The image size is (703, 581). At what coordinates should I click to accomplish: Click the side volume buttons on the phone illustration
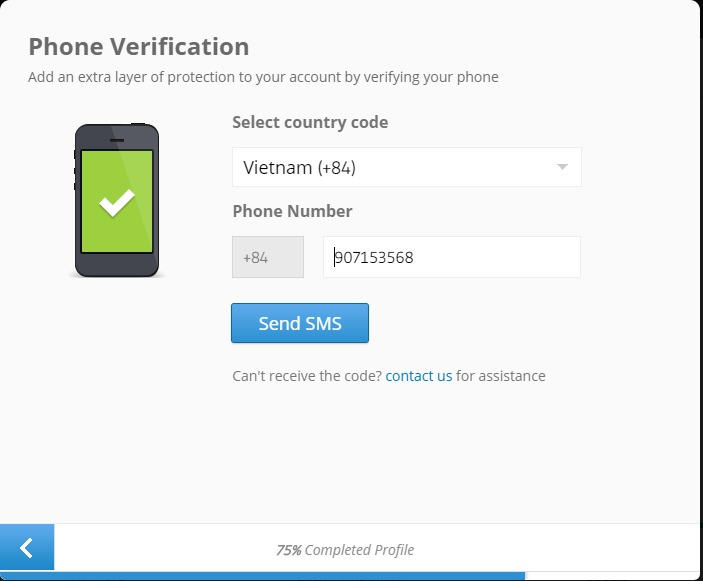coord(75,170)
